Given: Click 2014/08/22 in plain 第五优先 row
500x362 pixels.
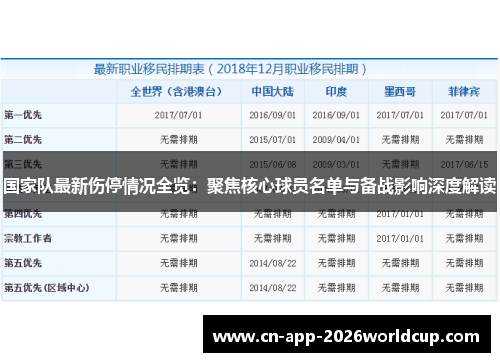Looking at the screenshot, I should click(273, 263).
